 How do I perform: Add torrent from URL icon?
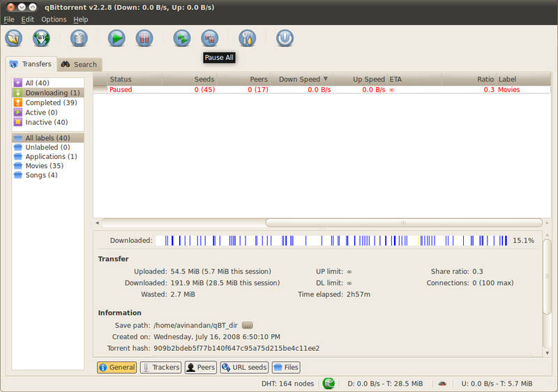(x=41, y=38)
